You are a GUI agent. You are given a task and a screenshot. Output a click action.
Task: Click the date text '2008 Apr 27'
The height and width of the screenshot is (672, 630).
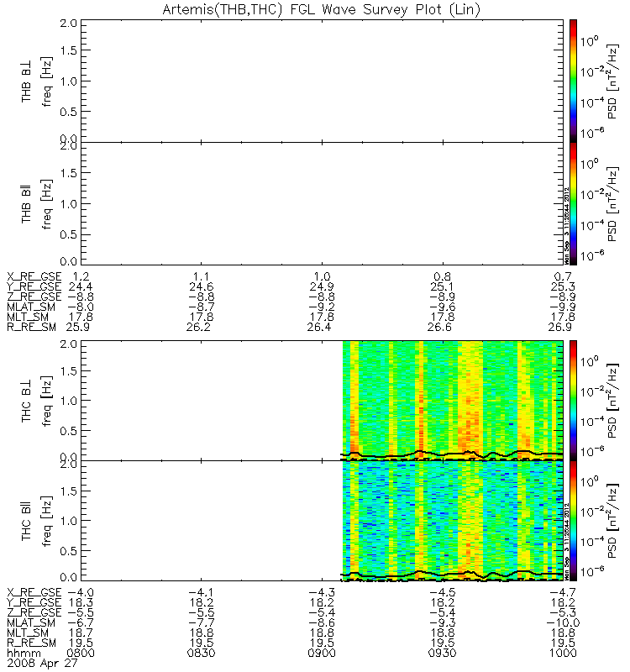tap(42, 664)
